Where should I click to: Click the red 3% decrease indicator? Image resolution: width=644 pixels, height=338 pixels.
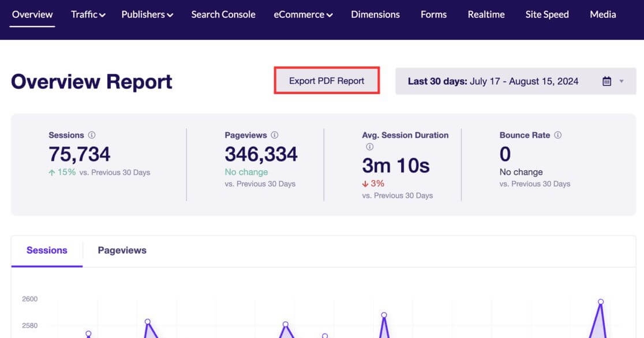[x=373, y=183]
